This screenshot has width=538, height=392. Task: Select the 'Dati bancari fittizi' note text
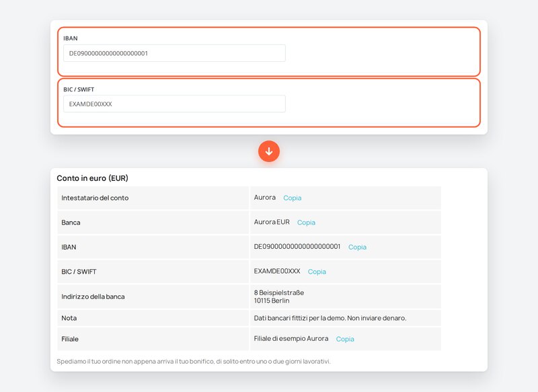click(330, 318)
